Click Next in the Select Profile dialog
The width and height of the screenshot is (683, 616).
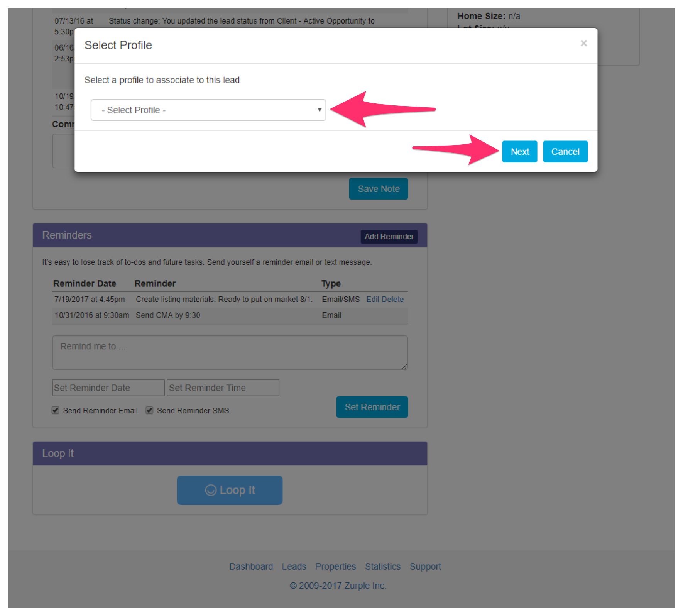(x=519, y=151)
